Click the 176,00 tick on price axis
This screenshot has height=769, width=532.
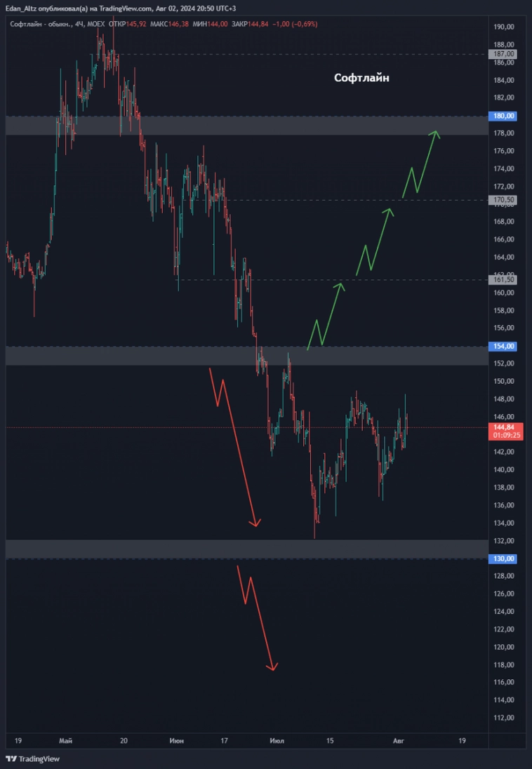point(504,151)
